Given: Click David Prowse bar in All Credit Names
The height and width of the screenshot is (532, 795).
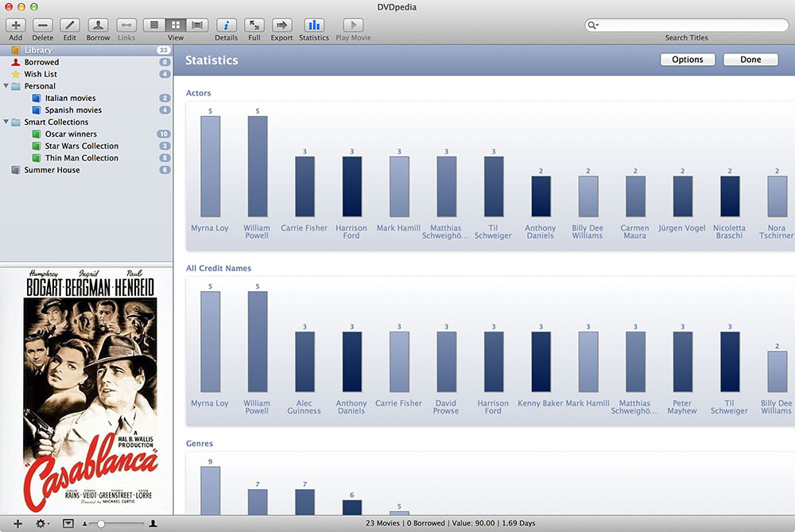Looking at the screenshot, I should coord(446,362).
